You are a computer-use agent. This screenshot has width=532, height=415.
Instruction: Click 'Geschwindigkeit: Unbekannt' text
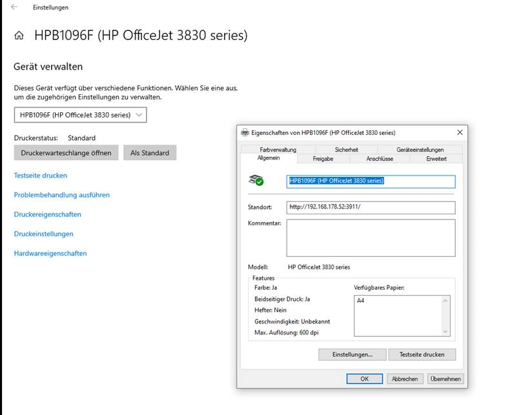[x=292, y=321]
